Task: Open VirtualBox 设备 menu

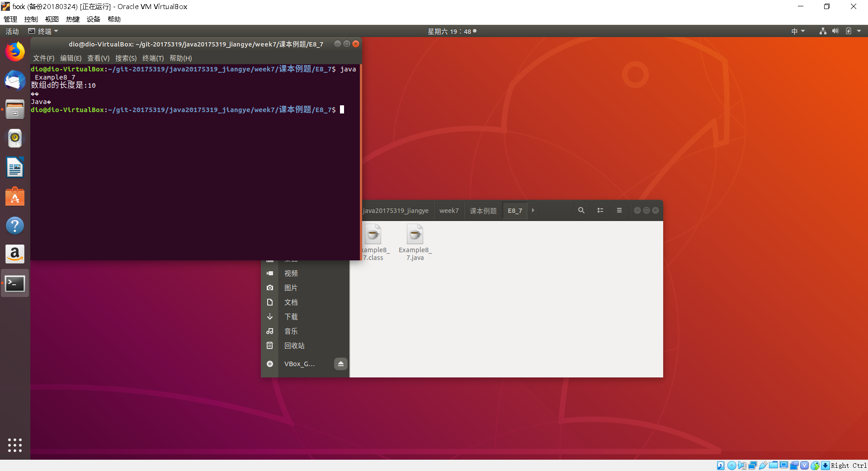Action: 94,19
